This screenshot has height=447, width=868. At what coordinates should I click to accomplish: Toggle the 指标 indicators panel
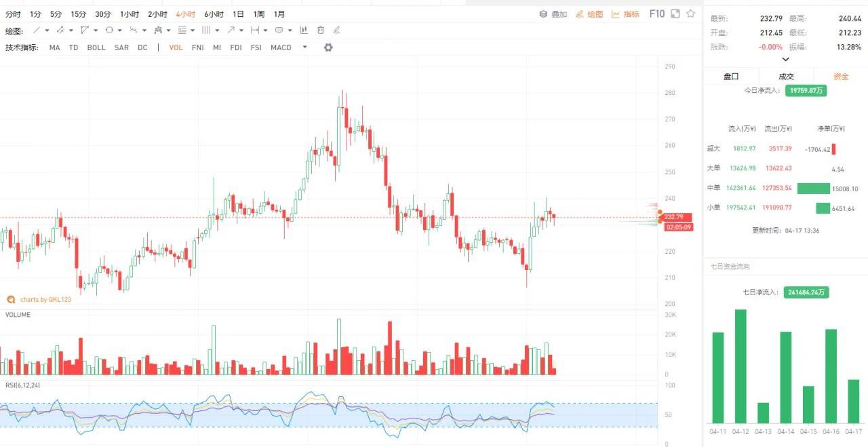[x=625, y=14]
